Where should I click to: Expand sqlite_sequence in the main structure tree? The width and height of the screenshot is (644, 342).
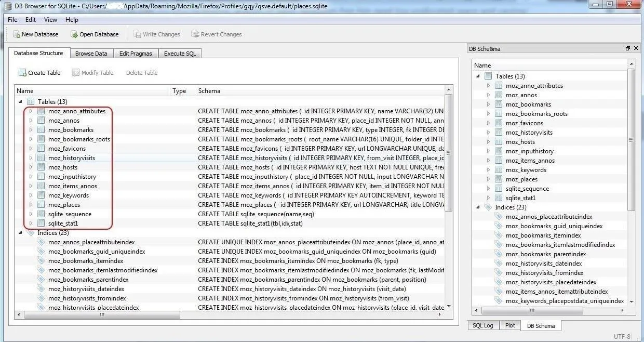point(31,214)
